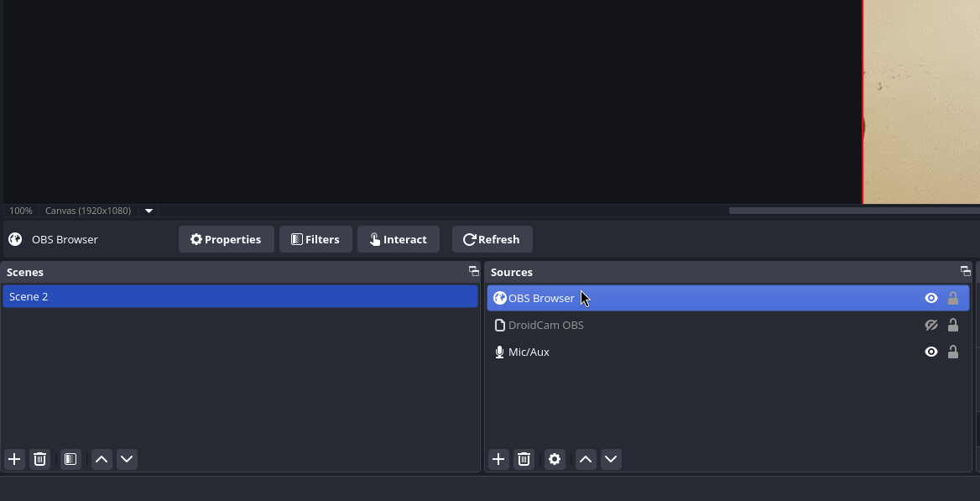This screenshot has width=980, height=501.
Task: Toggle the lock on Mic/Aux source
Action: (953, 352)
